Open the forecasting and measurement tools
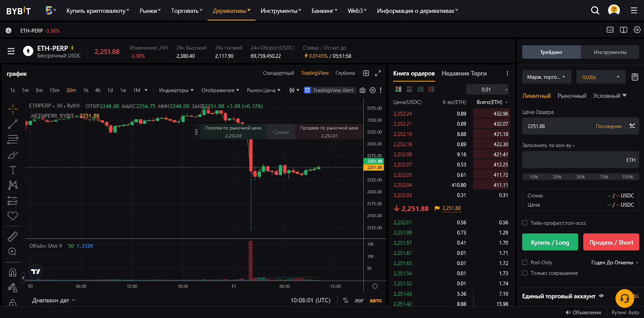 pos(13,200)
